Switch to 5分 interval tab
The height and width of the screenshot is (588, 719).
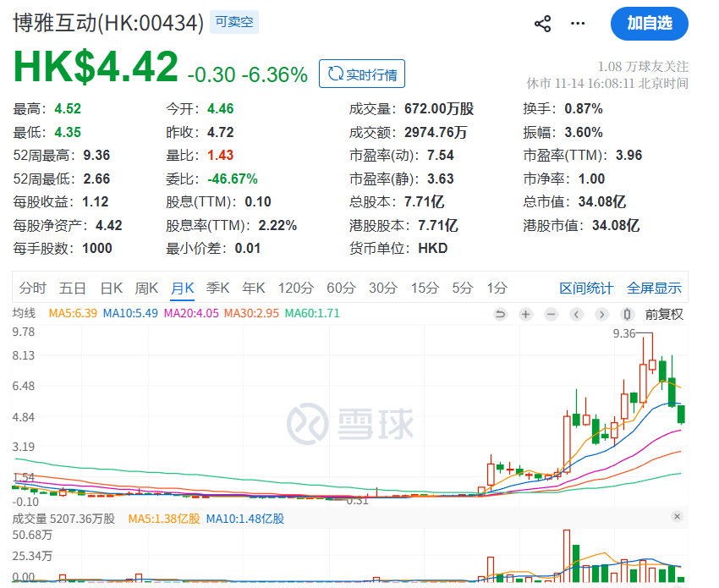click(462, 288)
